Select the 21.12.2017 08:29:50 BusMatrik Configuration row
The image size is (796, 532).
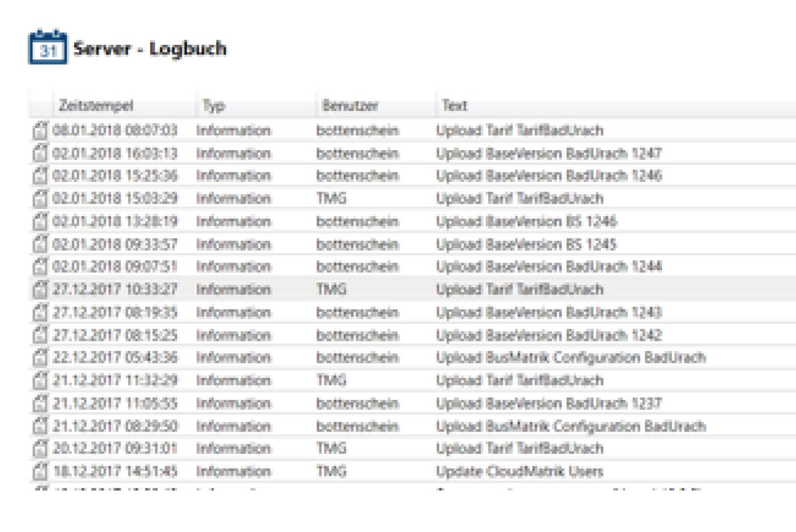[x=413, y=426]
